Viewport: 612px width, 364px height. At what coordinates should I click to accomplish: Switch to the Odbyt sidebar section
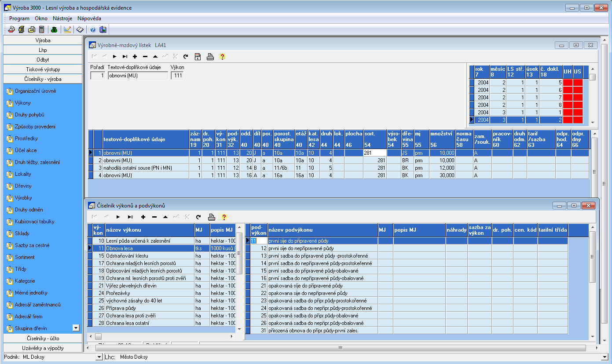point(43,59)
